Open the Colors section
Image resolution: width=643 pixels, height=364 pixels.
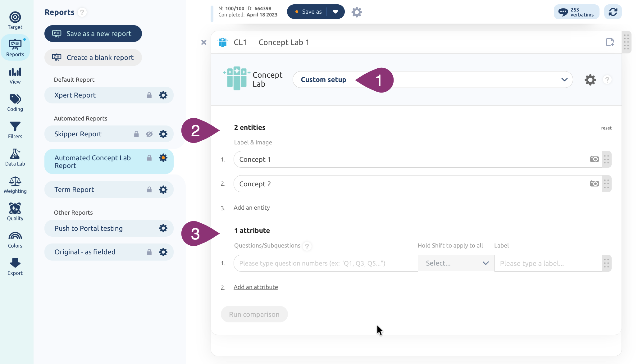click(x=15, y=239)
